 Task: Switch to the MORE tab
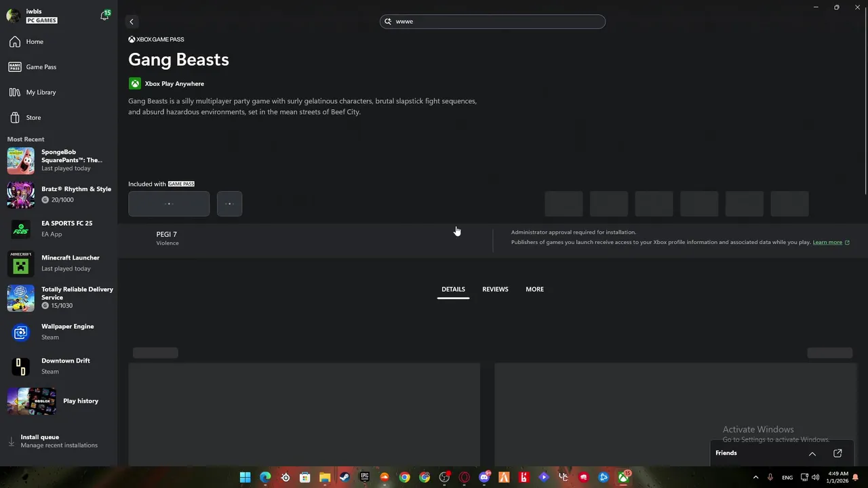click(534, 289)
